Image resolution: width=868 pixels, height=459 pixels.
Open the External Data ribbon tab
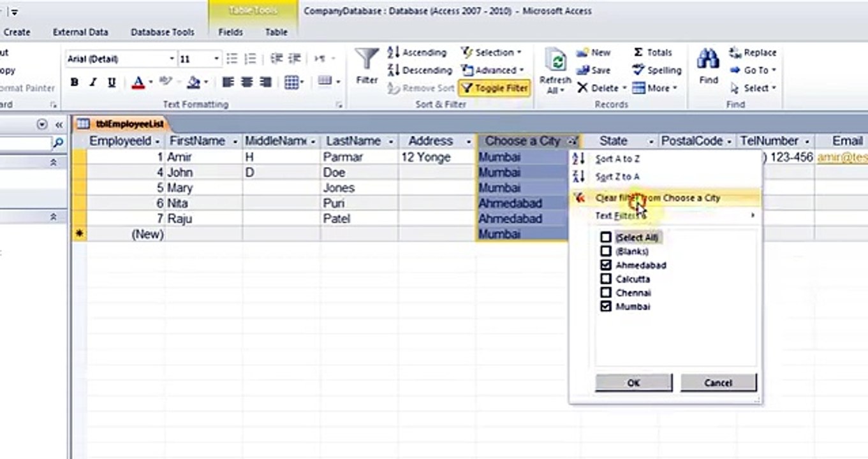click(x=80, y=32)
